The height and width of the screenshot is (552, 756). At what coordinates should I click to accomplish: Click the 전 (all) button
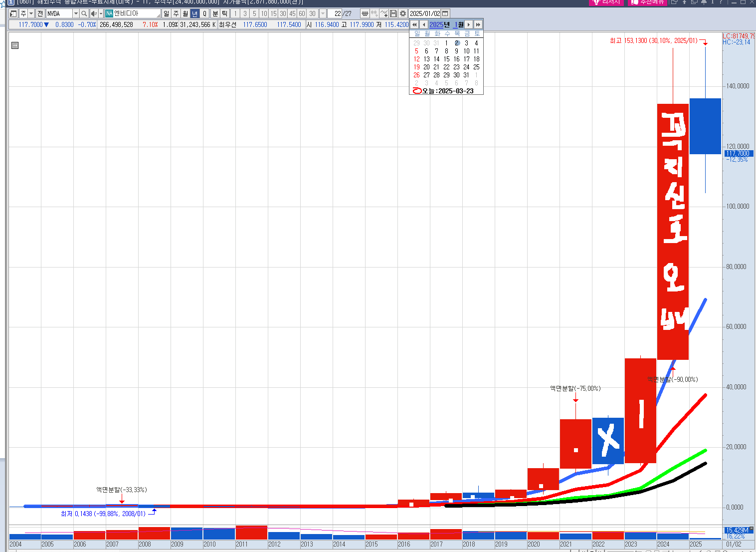pyautogui.click(x=40, y=13)
